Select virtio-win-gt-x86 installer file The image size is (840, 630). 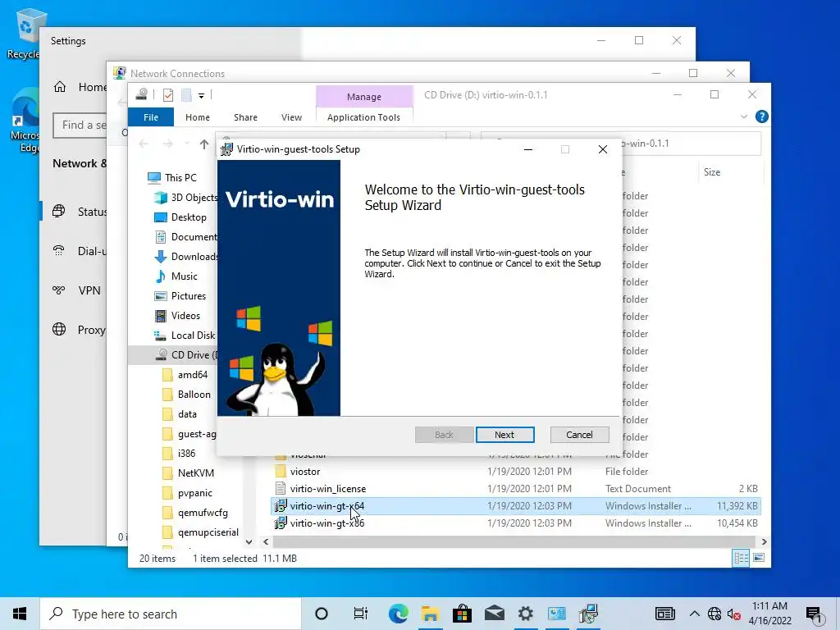click(515, 523)
